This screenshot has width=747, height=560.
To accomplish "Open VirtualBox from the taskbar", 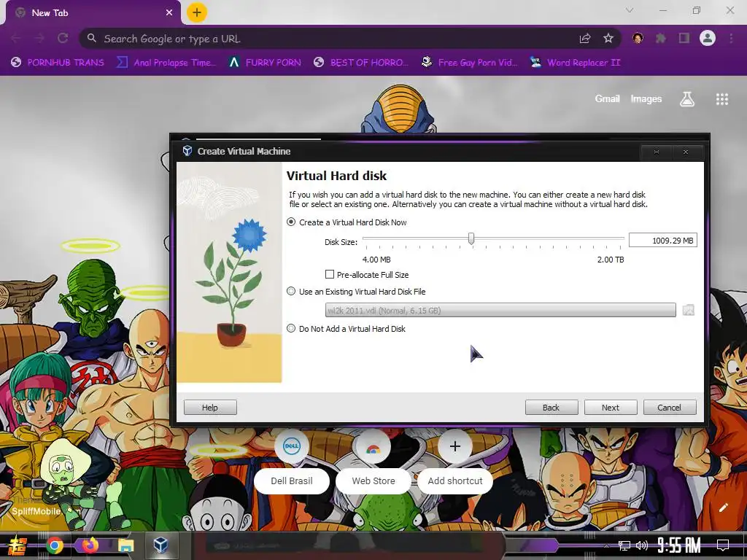I will pyautogui.click(x=160, y=545).
